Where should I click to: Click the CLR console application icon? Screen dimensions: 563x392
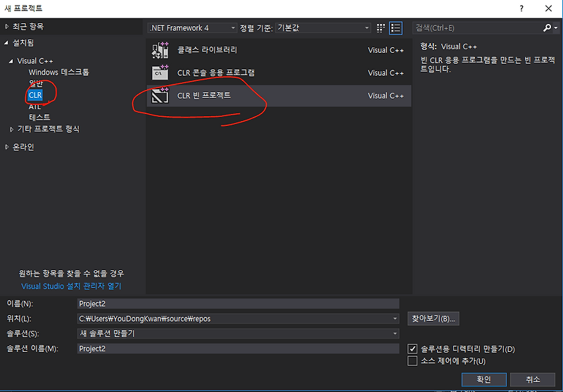pyautogui.click(x=160, y=72)
